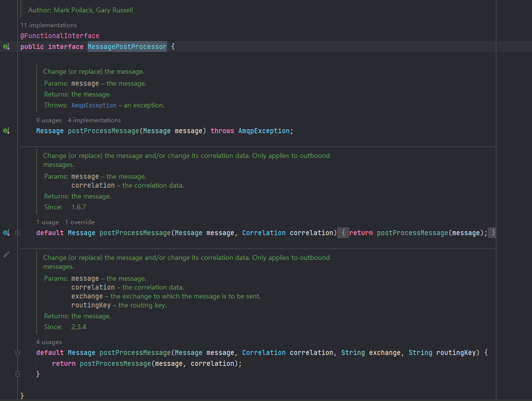Click 'return postProcessMessage(message, correlation);' statement

(x=147, y=364)
